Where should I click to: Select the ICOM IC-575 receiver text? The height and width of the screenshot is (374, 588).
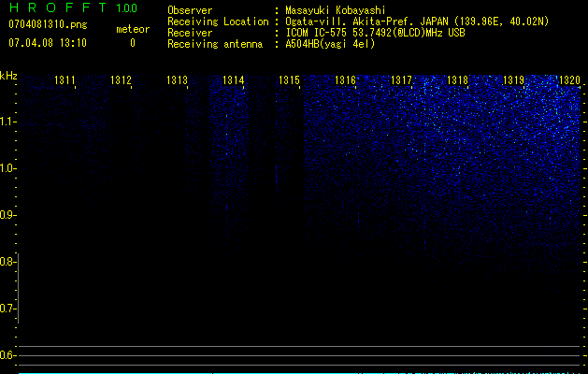click(x=375, y=33)
